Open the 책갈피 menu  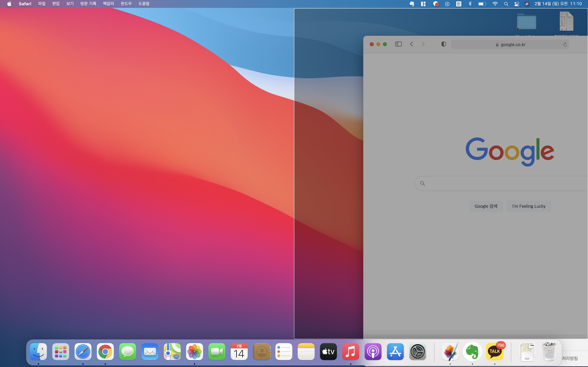[x=108, y=4]
